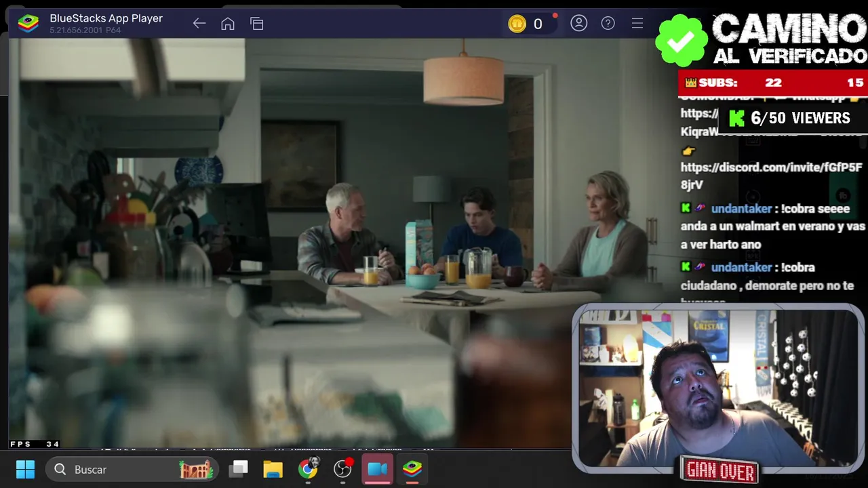Open the camera app on taskbar
868x488 pixels.
[x=378, y=469]
